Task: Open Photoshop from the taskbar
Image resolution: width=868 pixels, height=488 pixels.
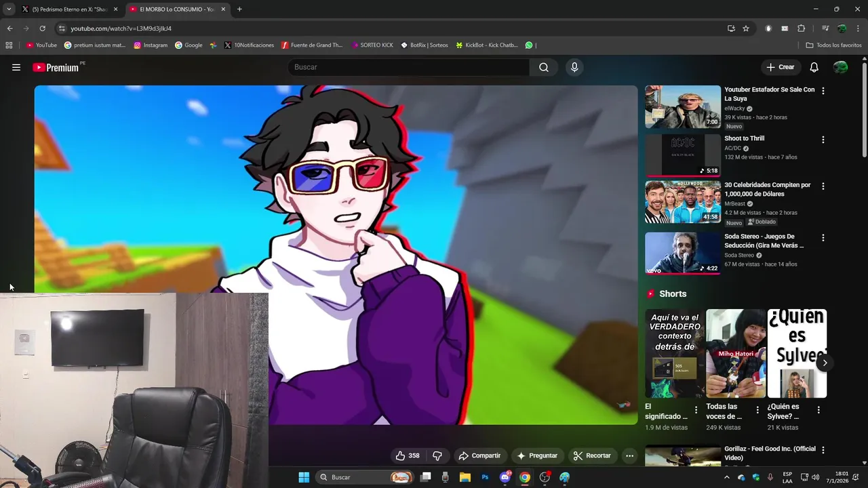Action: click(485, 477)
